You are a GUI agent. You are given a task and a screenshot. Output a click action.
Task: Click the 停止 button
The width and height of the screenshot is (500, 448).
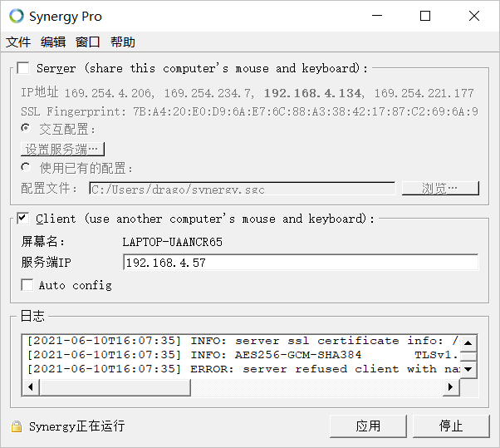[x=451, y=426]
